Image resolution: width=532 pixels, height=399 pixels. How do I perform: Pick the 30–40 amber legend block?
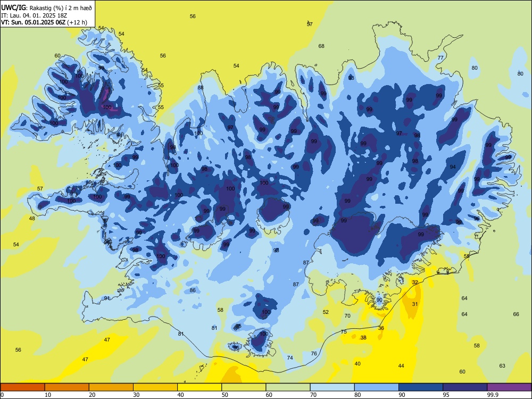coord(155,387)
